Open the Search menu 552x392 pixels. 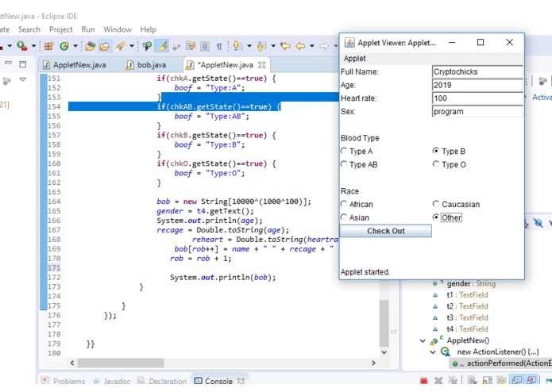point(29,29)
